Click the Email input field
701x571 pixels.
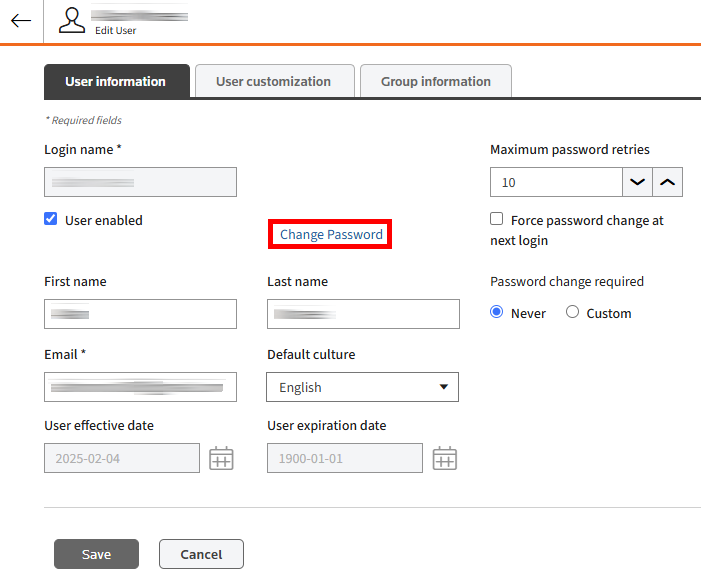click(140, 387)
